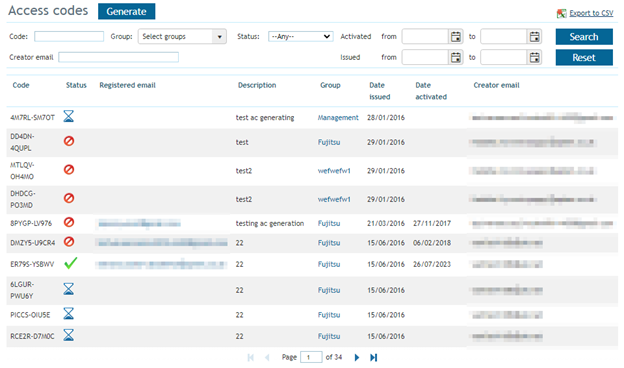Select code PICCS-OIU5E text
The image size is (624, 368).
(x=30, y=315)
